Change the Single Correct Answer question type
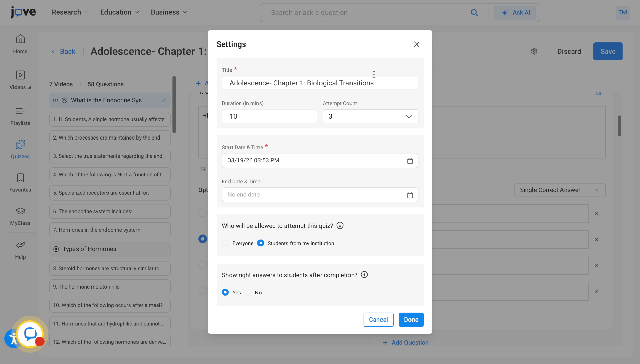Image resolution: width=640 pixels, height=364 pixels. click(559, 190)
